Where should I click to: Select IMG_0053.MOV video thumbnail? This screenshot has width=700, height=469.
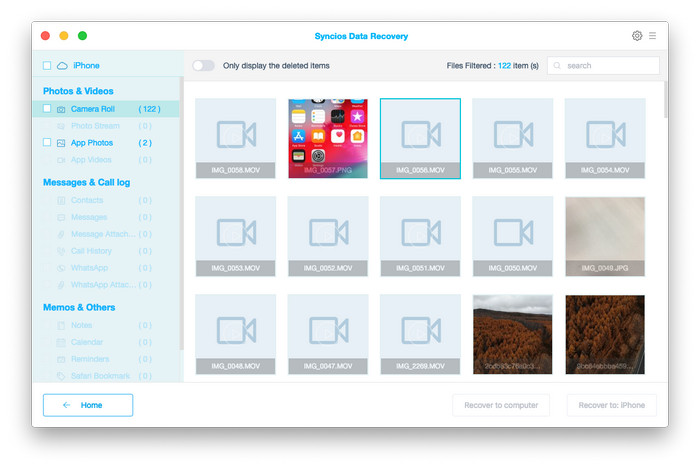[x=236, y=237]
